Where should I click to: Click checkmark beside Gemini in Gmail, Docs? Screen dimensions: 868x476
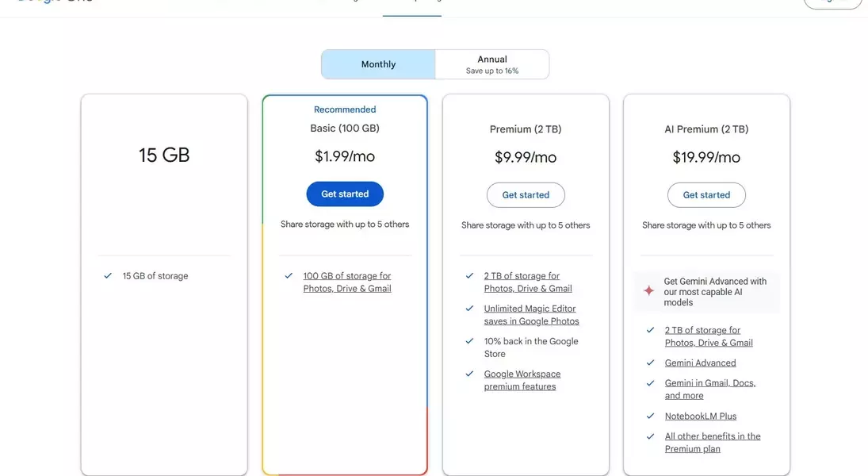click(x=651, y=383)
